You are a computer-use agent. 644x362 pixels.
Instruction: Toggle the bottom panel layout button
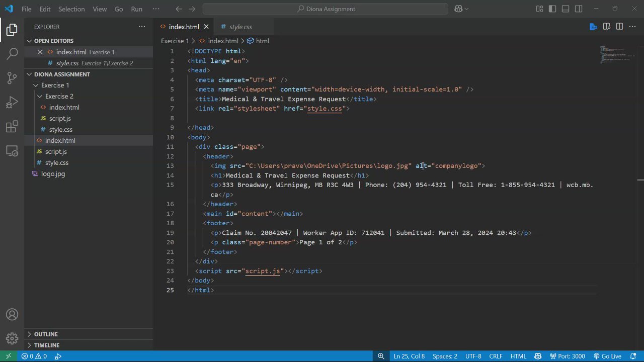point(566,9)
